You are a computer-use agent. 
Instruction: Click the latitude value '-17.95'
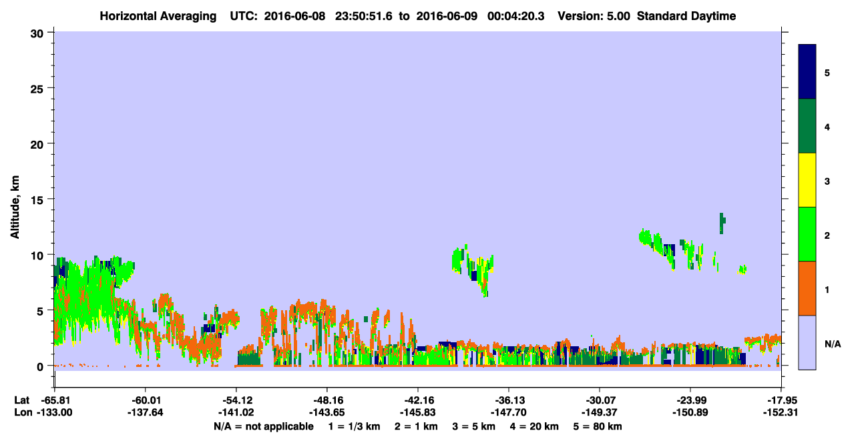(x=781, y=400)
